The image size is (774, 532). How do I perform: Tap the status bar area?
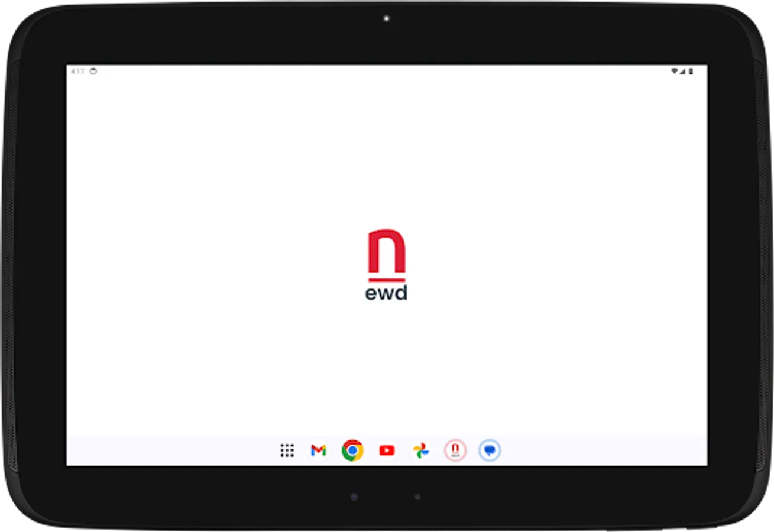(x=384, y=71)
